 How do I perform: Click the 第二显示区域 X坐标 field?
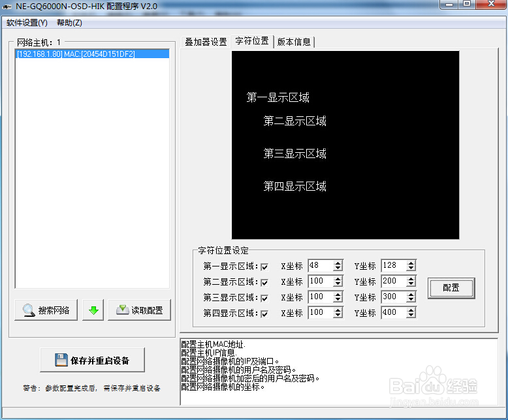321,281
